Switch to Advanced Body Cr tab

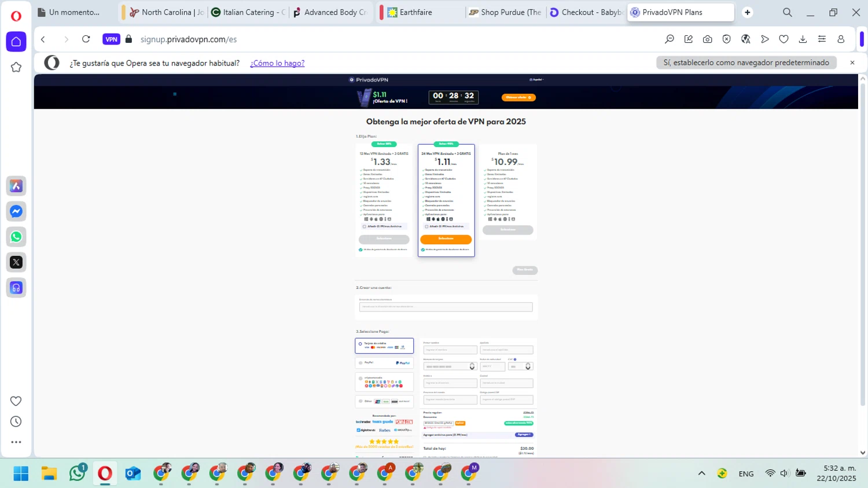tap(331, 12)
